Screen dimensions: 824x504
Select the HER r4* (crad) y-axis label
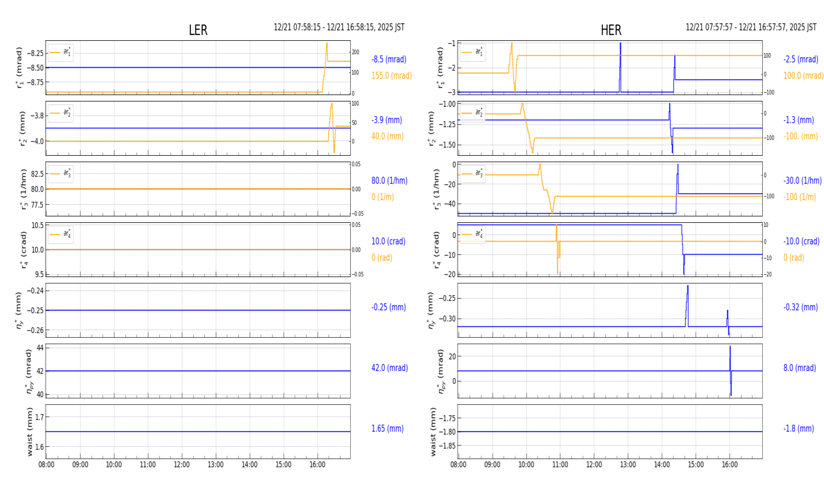pos(436,250)
